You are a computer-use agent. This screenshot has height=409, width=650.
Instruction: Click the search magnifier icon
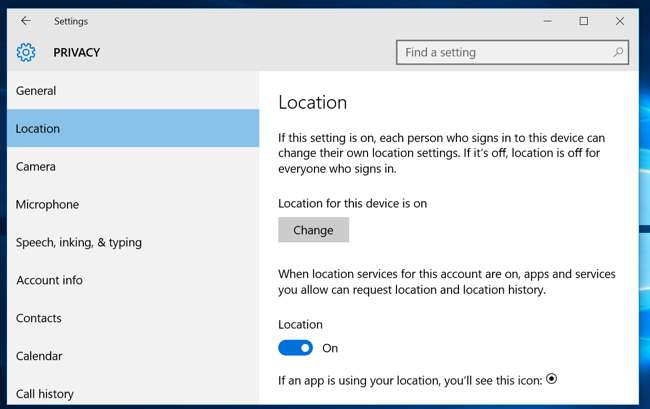pyautogui.click(x=618, y=53)
